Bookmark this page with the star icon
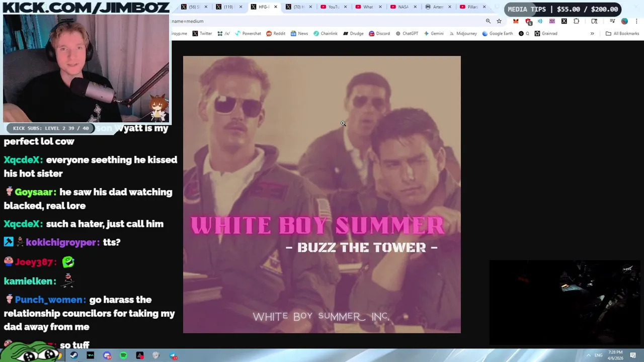 [499, 21]
